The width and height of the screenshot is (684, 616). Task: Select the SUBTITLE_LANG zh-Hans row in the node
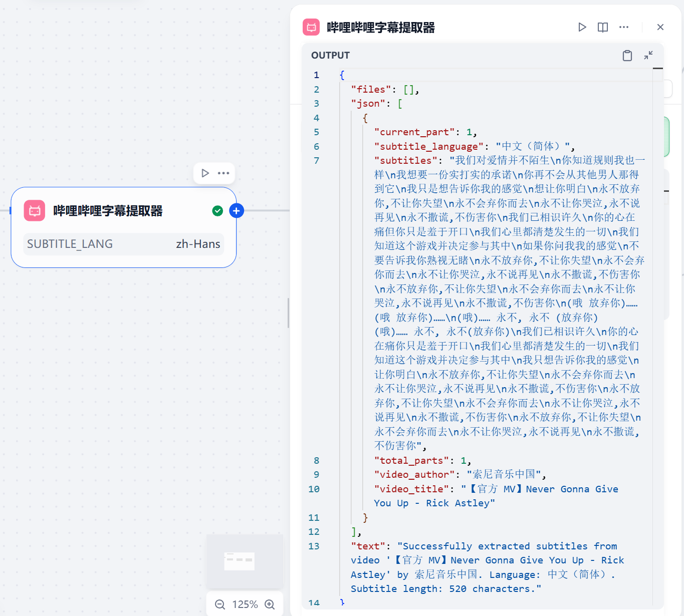click(123, 244)
